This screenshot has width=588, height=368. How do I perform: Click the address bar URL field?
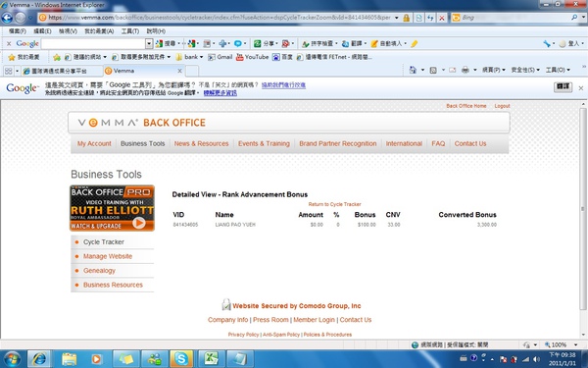click(x=220, y=18)
